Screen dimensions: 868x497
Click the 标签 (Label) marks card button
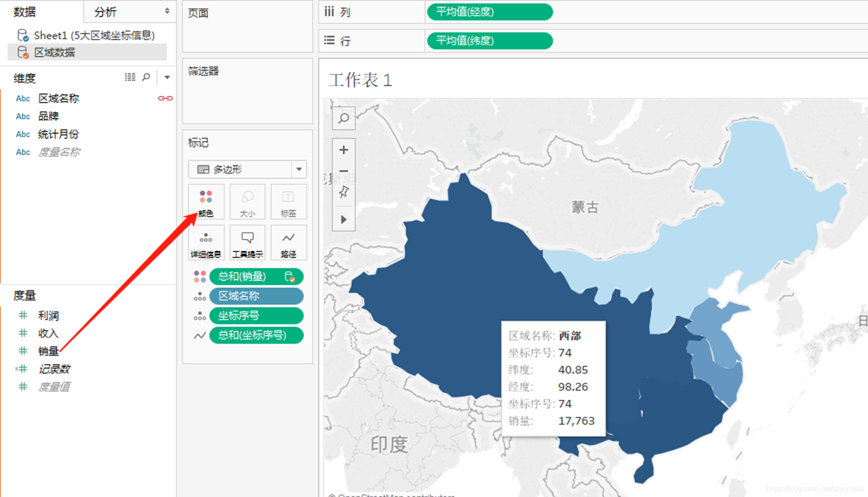[x=288, y=202]
